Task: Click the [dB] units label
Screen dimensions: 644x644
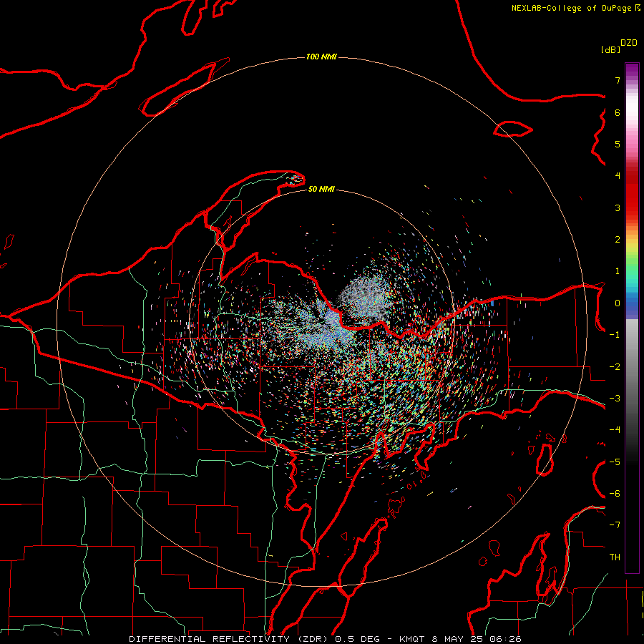Action: click(x=610, y=49)
